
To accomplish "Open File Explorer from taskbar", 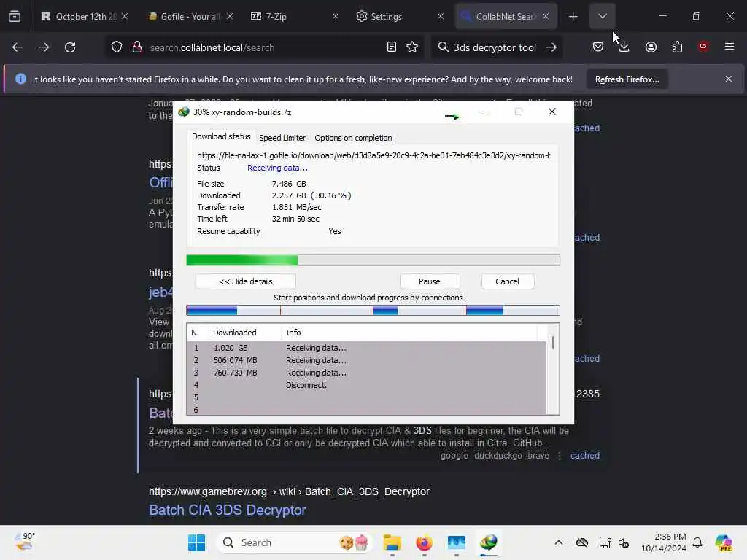I will (392, 542).
